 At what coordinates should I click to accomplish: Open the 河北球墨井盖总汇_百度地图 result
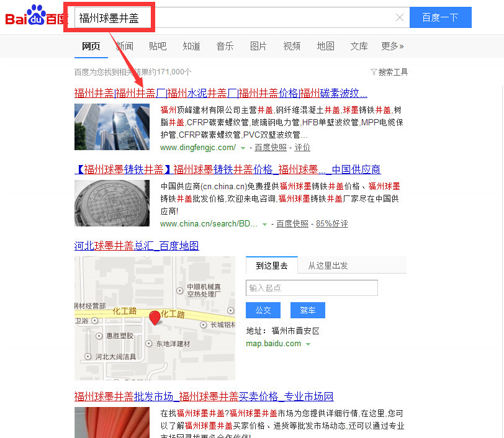(x=137, y=246)
